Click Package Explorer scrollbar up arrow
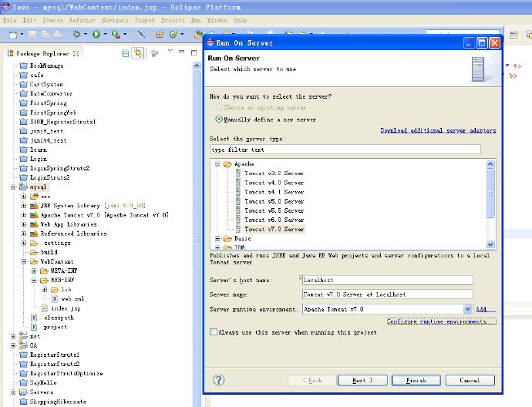The width and height of the screenshot is (532, 407). coord(197,66)
